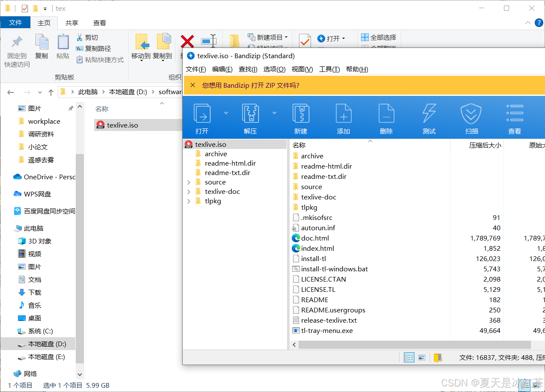Click Explorer back navigation arrow
This screenshot has height=392, width=545.
point(11,92)
